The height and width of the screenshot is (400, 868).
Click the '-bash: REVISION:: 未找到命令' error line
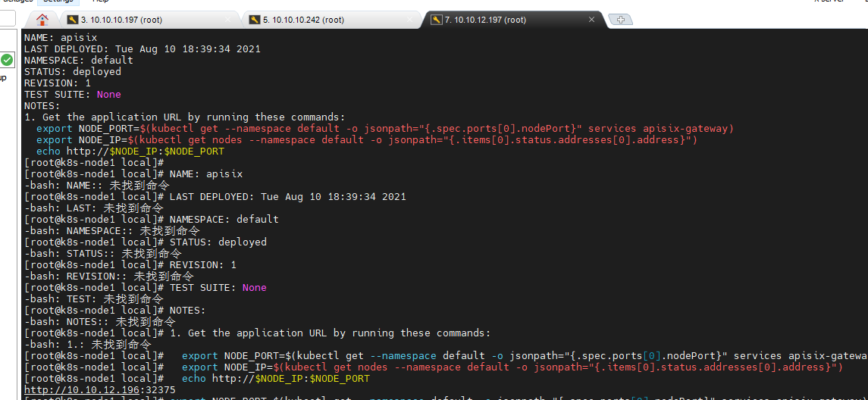click(x=109, y=276)
